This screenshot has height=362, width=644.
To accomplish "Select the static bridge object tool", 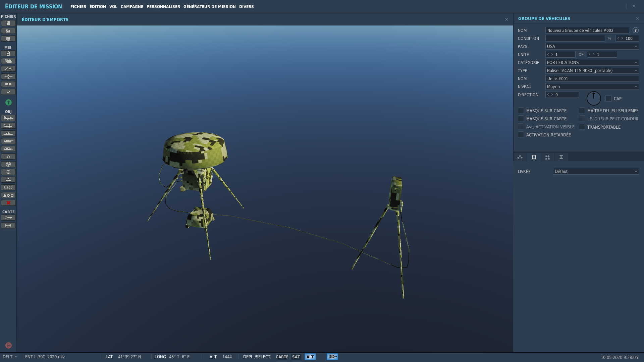I will click(x=8, y=149).
